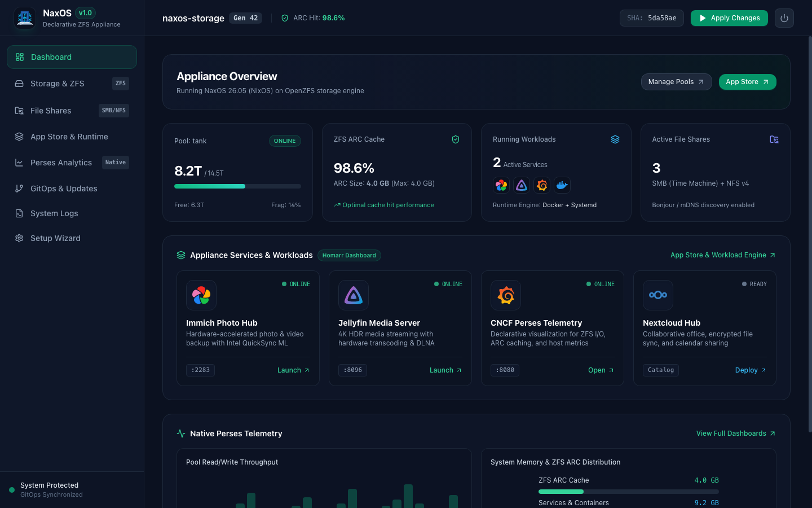Click the NaxOS logo icon

[25, 18]
